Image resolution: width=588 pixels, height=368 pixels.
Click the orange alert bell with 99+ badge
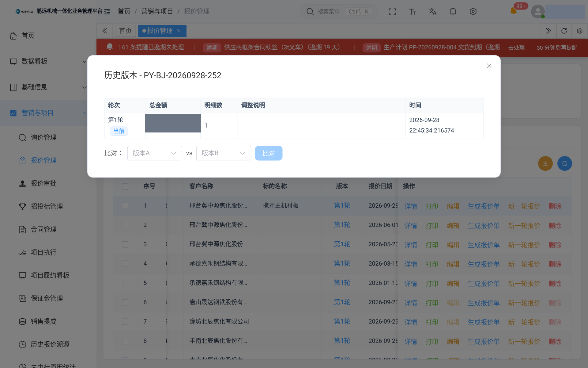[514, 11]
